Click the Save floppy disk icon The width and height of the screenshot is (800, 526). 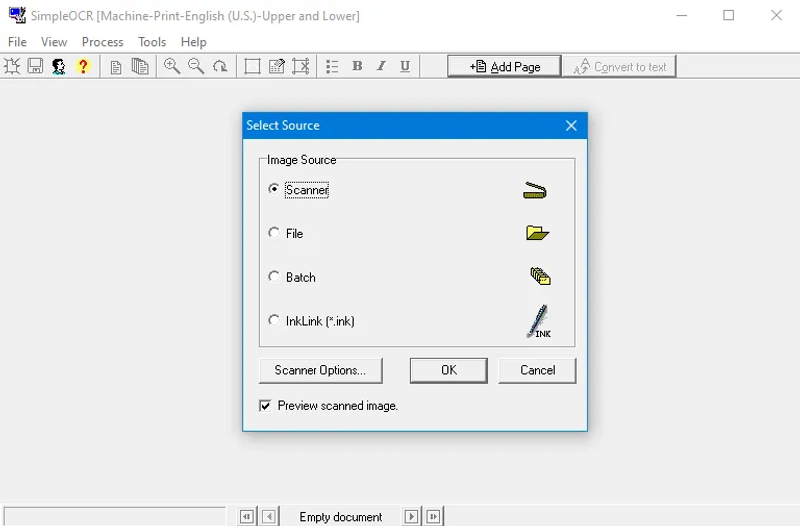[x=36, y=67]
